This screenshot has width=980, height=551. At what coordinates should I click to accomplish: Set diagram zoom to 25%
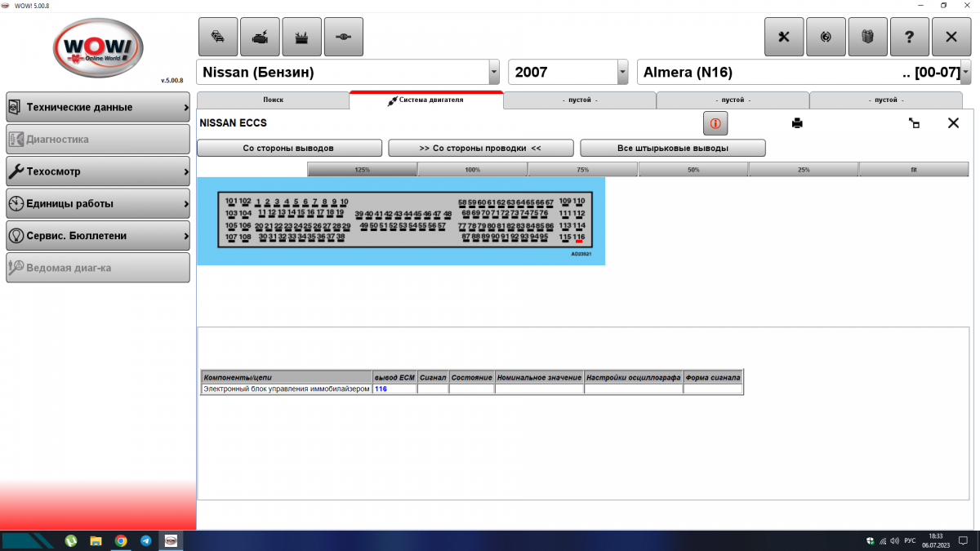(804, 170)
